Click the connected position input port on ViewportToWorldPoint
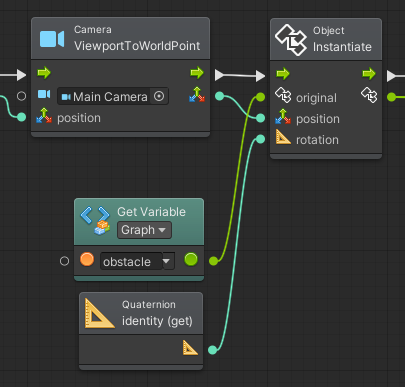The height and width of the screenshot is (387, 405). click(x=22, y=117)
